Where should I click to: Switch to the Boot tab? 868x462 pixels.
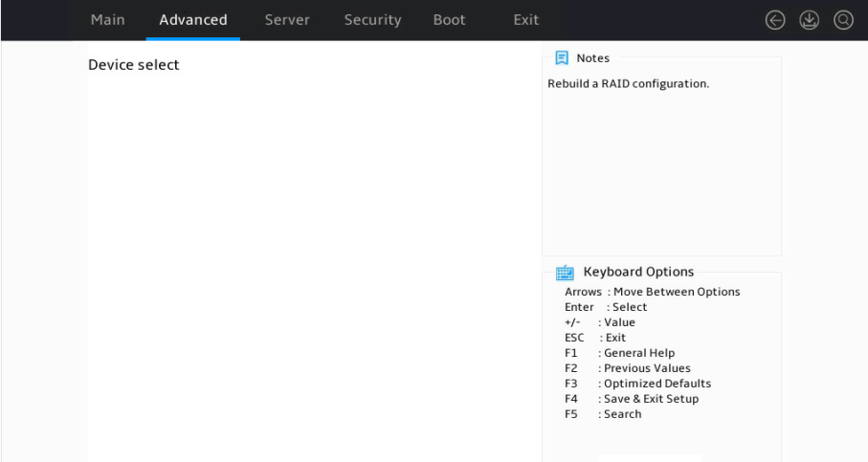click(450, 20)
